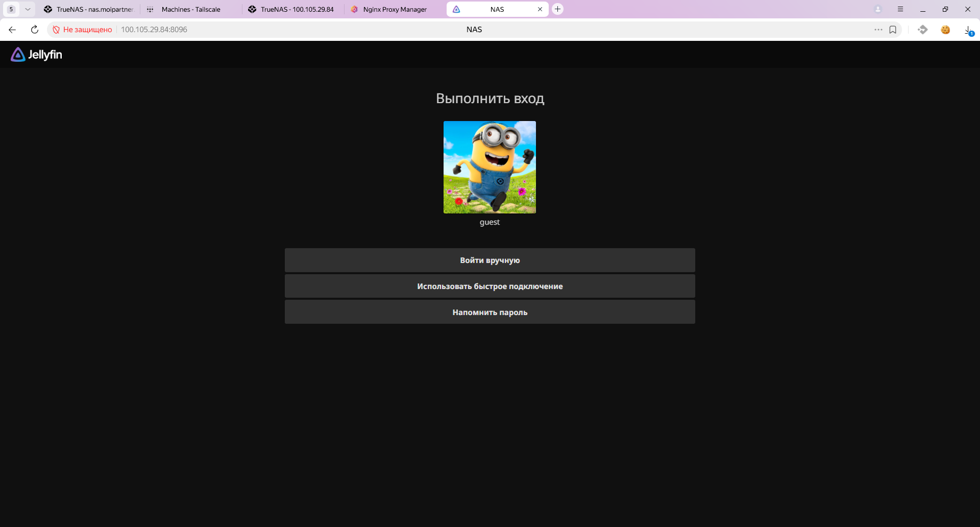Click the Напомнить пароль button

pyautogui.click(x=489, y=313)
